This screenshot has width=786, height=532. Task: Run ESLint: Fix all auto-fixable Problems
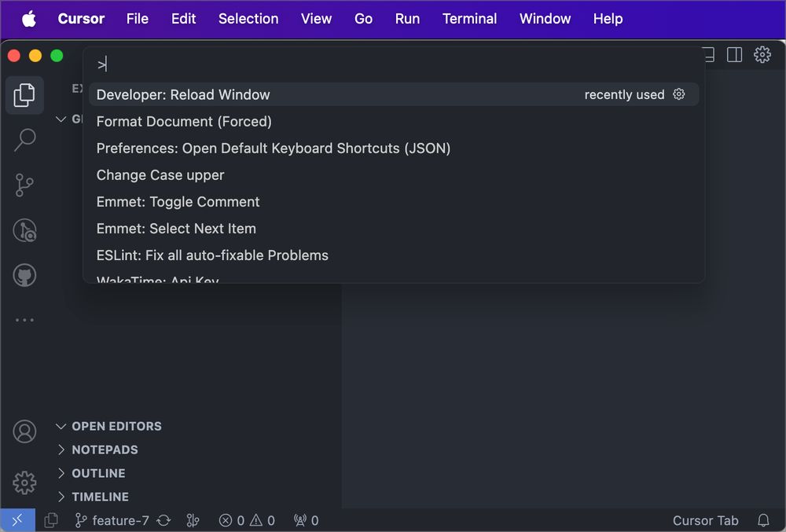(x=394, y=255)
